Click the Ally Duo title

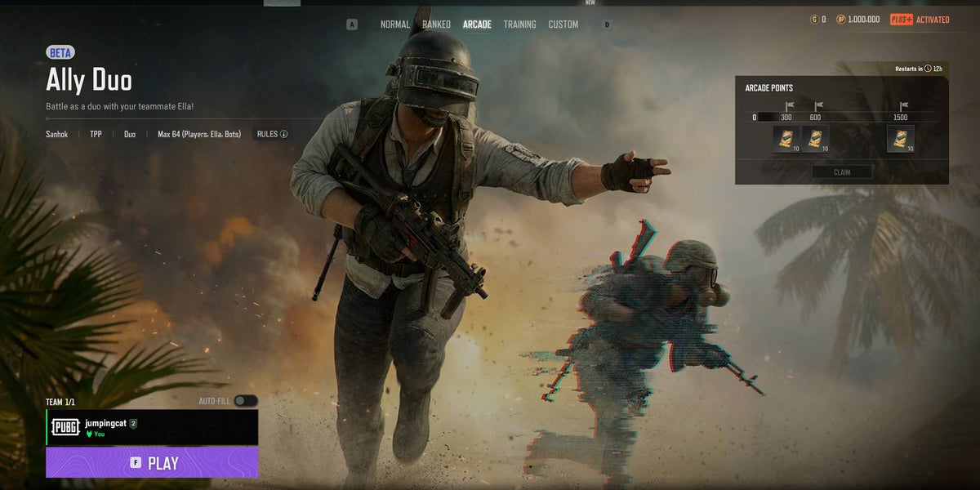coord(89,80)
